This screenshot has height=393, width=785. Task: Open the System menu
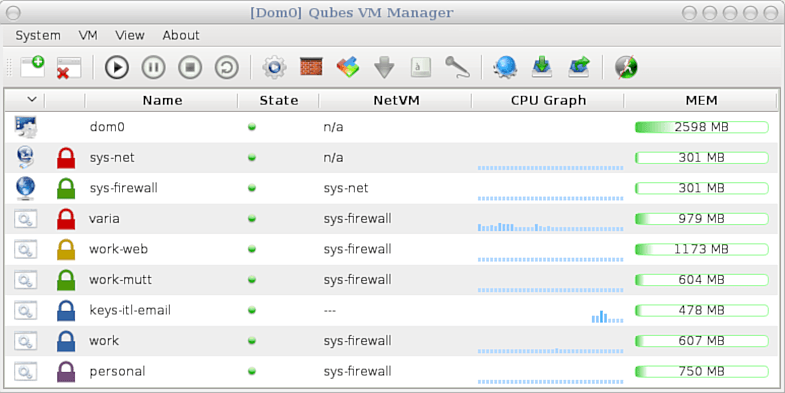pyautogui.click(x=38, y=36)
